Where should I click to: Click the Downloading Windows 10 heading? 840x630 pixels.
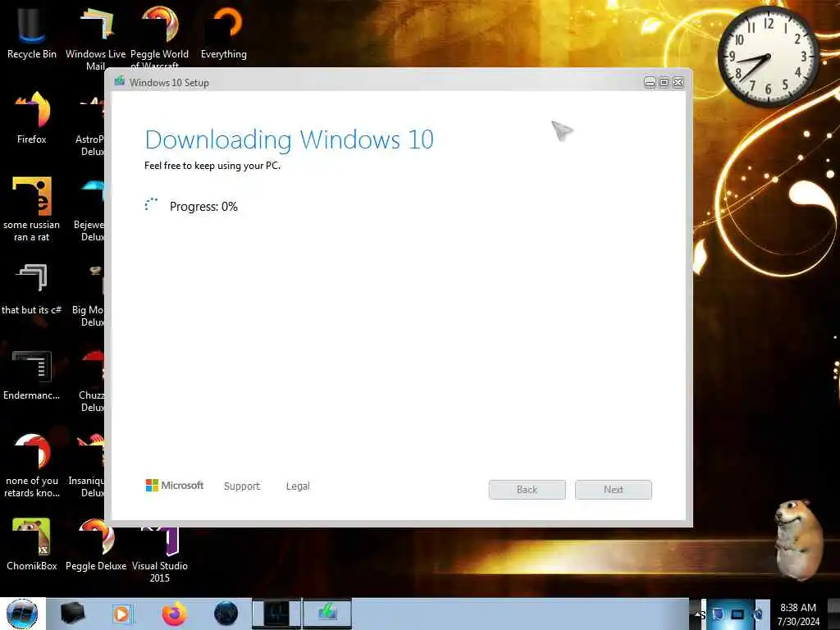290,140
